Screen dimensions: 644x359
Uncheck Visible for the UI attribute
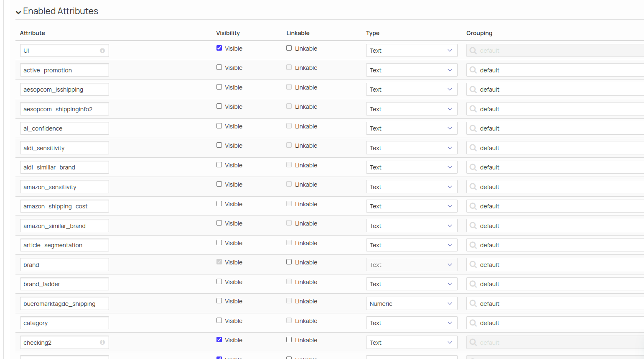[219, 48]
